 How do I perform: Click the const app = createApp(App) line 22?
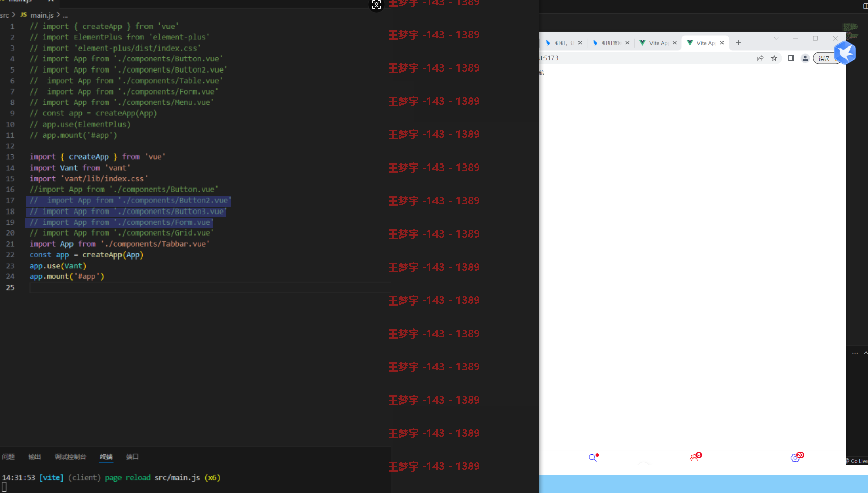pos(87,255)
